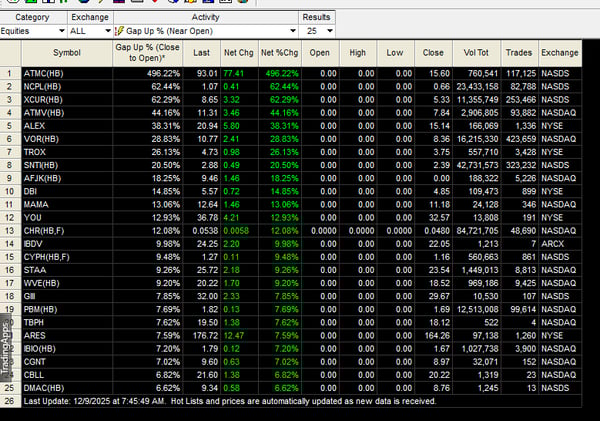This screenshot has width=600, height=421.
Task: Select the TBPH symbol
Action: 34,322
